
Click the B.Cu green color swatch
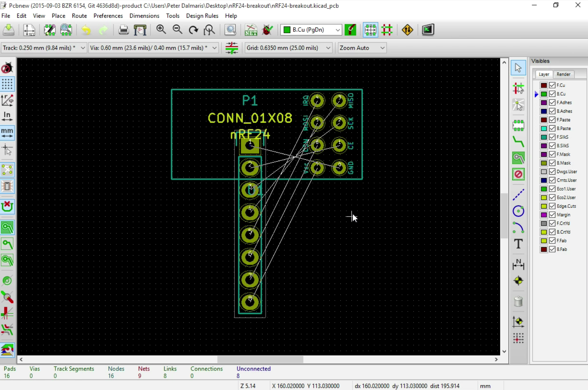[x=543, y=93]
